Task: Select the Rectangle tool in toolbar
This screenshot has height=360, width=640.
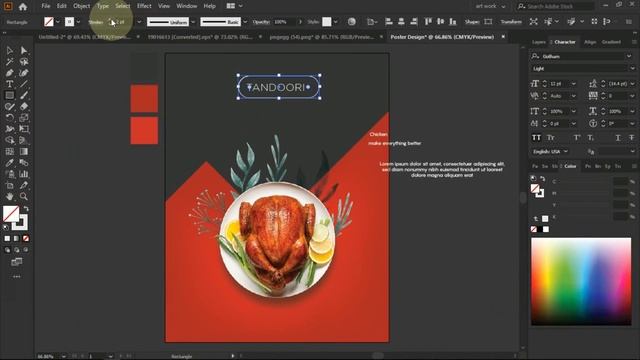Action: pyautogui.click(x=9, y=96)
